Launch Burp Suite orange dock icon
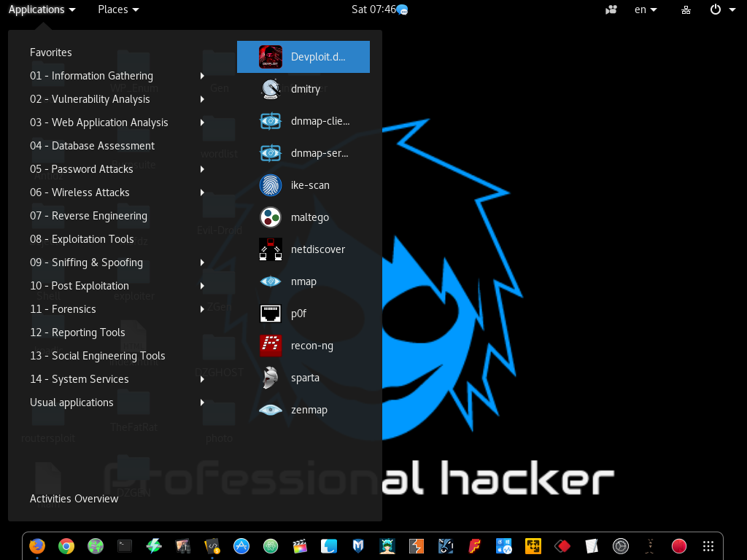Image resolution: width=747 pixels, height=560 pixels. pyautogui.click(x=417, y=545)
